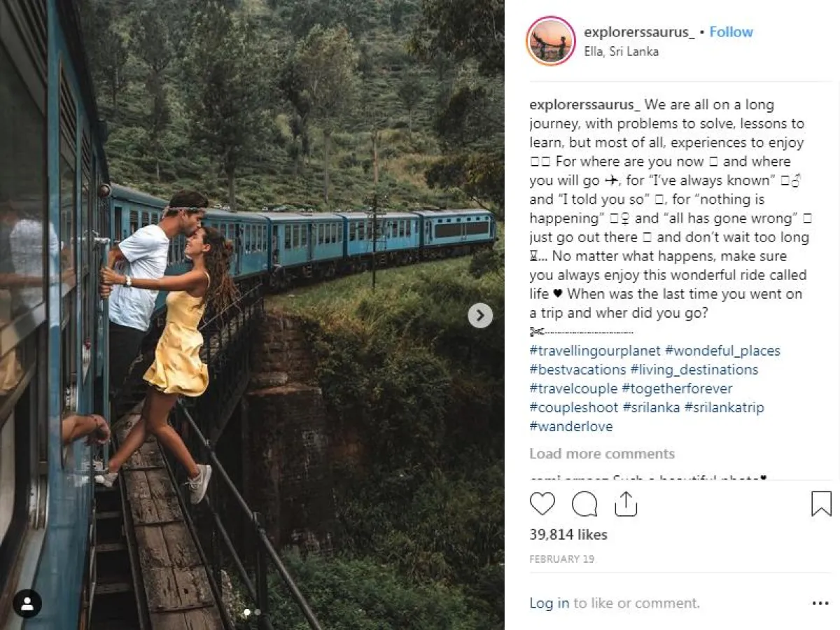Select the second carousel dot indicator

pyautogui.click(x=258, y=612)
